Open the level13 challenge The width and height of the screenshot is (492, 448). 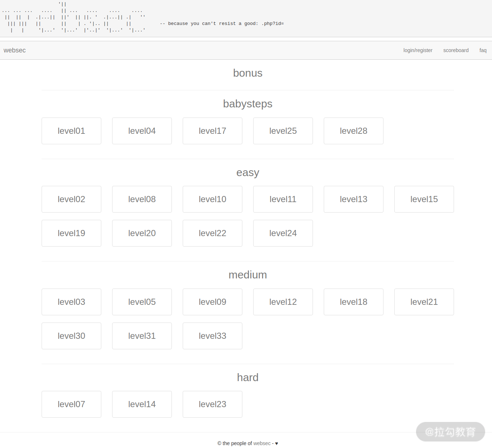coord(353,199)
